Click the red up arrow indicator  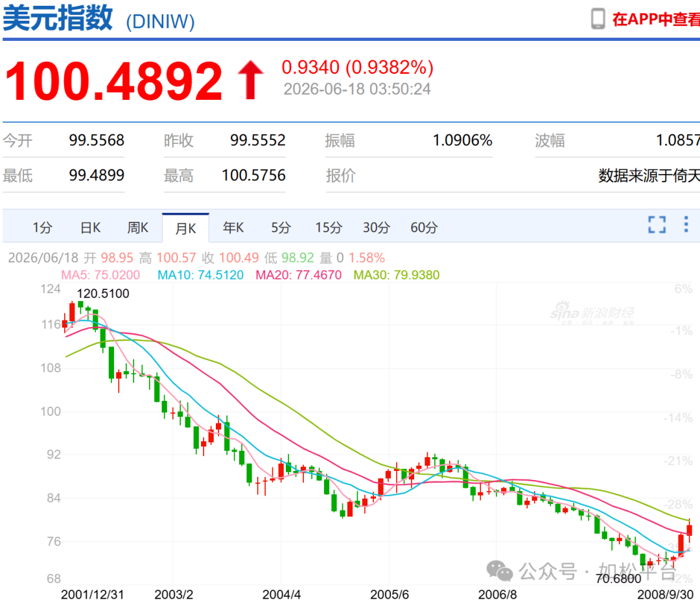250,80
